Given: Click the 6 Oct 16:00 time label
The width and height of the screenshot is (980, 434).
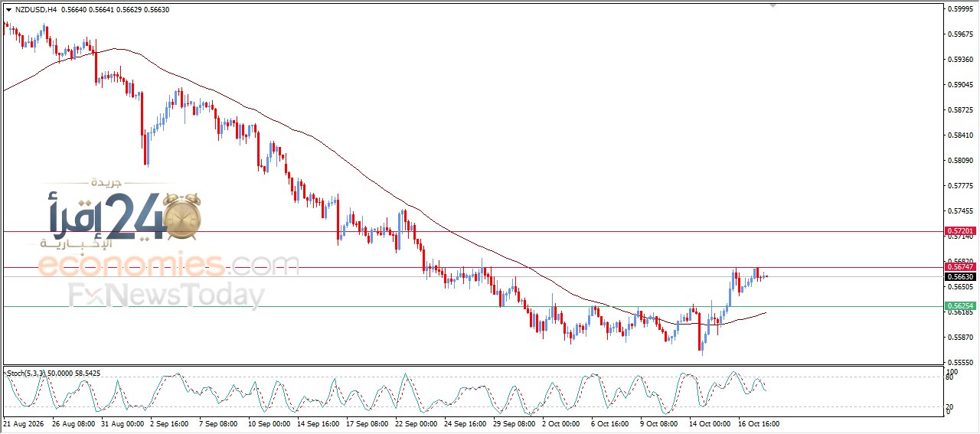Looking at the screenshot, I should [610, 423].
